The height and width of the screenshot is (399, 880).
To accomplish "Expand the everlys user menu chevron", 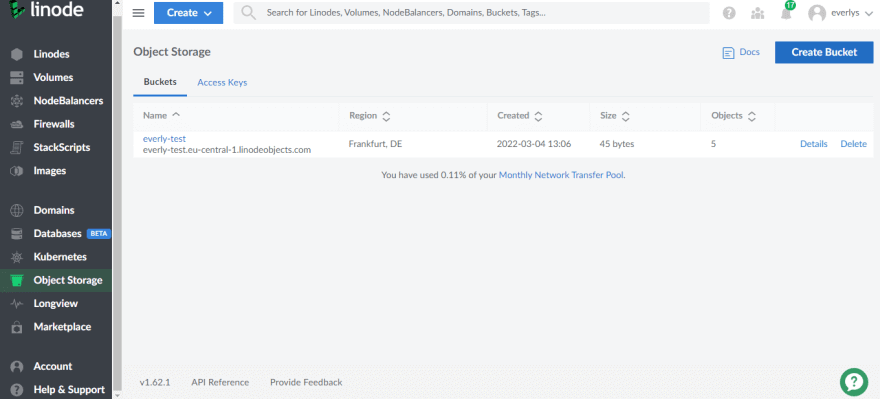I will (868, 13).
